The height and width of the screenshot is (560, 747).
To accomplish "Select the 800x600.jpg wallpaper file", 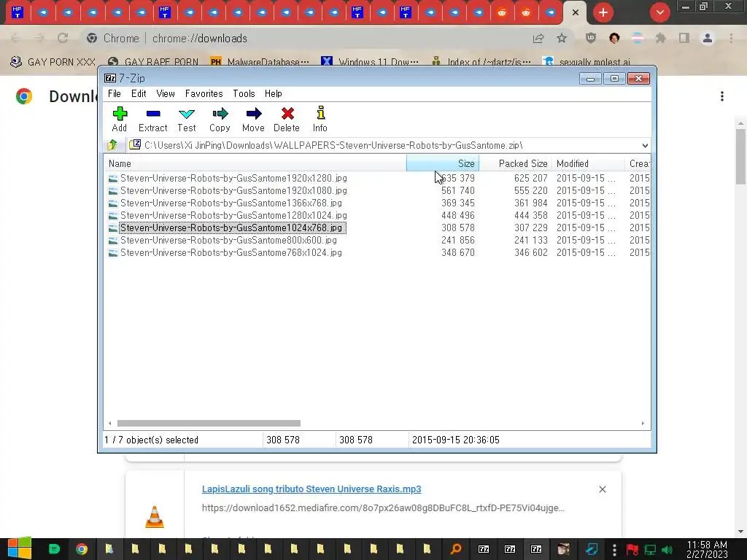I will [228, 240].
